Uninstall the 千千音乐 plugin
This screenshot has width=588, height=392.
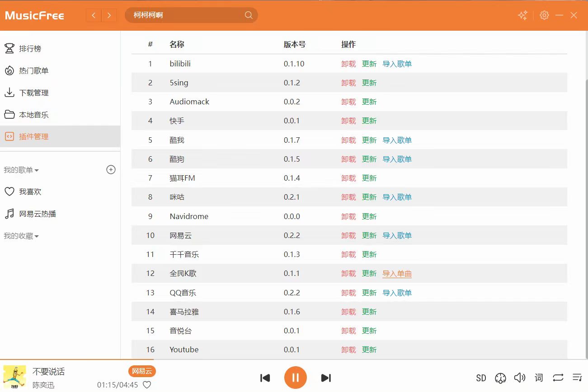click(348, 254)
